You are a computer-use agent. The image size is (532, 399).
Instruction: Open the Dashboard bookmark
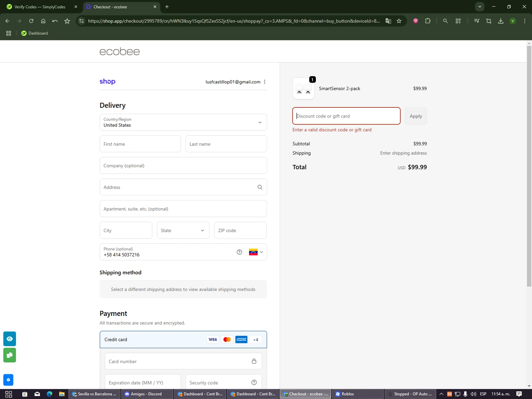pos(34,33)
